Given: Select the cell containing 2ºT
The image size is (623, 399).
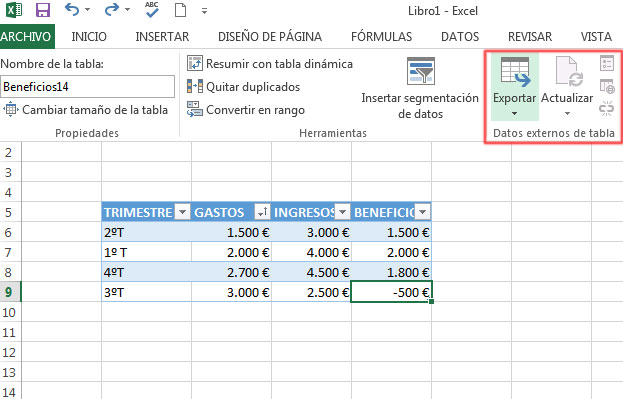Looking at the screenshot, I should (x=146, y=232).
